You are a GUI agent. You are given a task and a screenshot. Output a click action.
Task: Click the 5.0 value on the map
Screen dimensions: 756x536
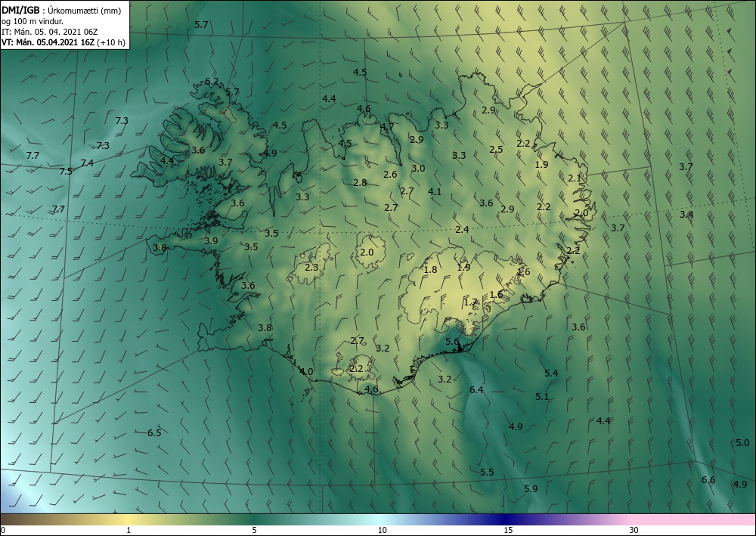click(x=742, y=442)
